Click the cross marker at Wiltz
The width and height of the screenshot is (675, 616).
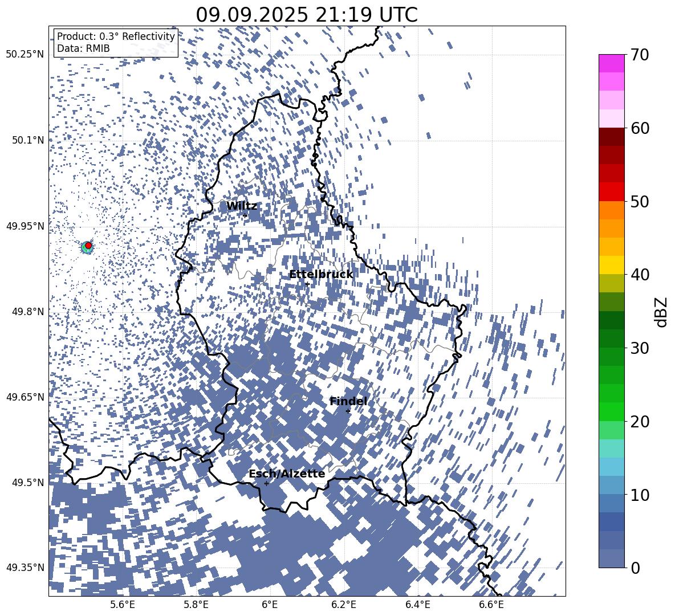click(x=245, y=215)
